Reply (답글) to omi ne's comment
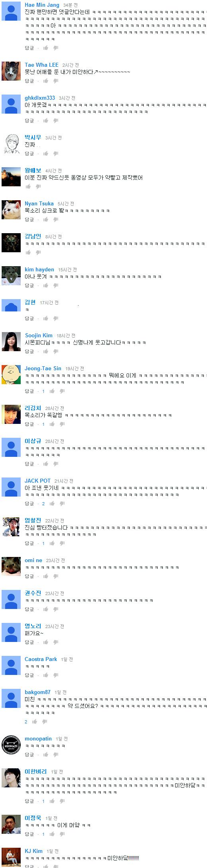Image resolution: width=207 pixels, height=868 pixels. [29, 576]
